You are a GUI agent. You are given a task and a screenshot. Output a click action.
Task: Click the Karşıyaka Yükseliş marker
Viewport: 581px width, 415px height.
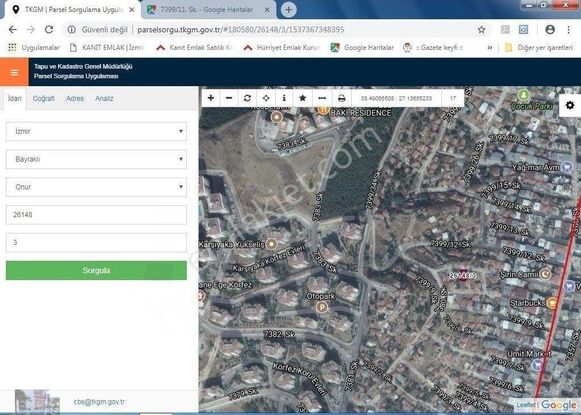point(272,244)
